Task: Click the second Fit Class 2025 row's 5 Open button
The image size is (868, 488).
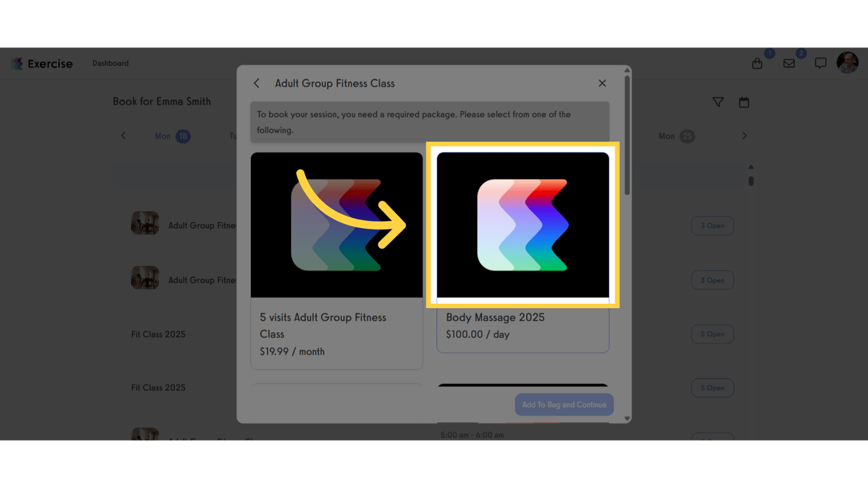Action: 712,388
